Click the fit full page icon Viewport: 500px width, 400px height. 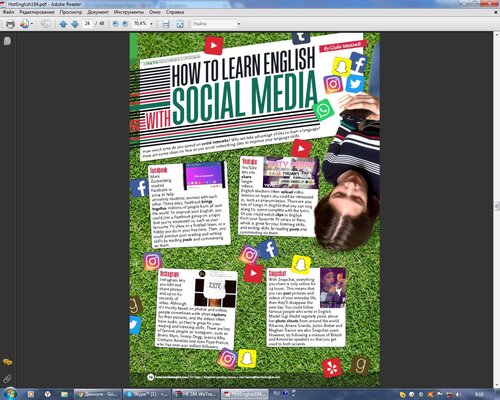(180, 24)
